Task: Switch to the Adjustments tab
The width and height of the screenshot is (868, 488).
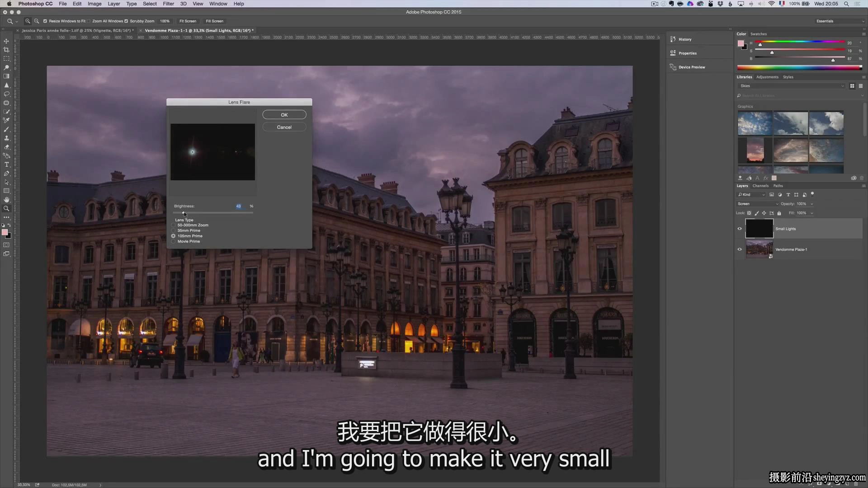Action: (767, 77)
